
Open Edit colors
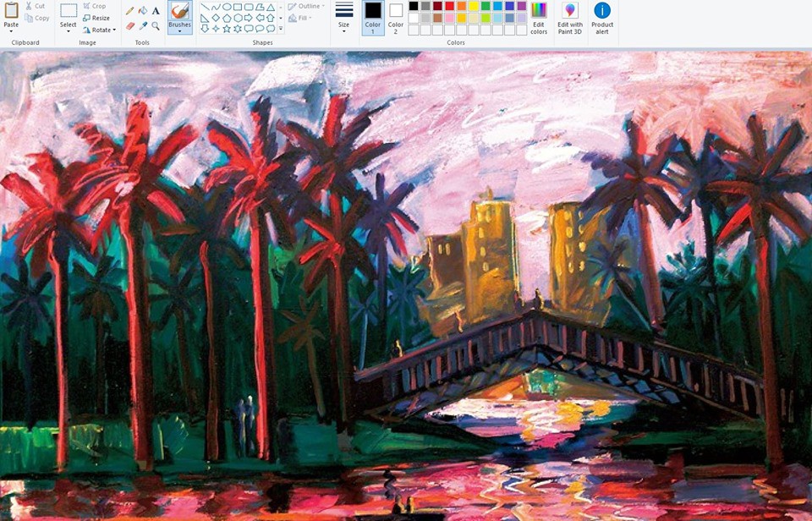pyautogui.click(x=539, y=15)
